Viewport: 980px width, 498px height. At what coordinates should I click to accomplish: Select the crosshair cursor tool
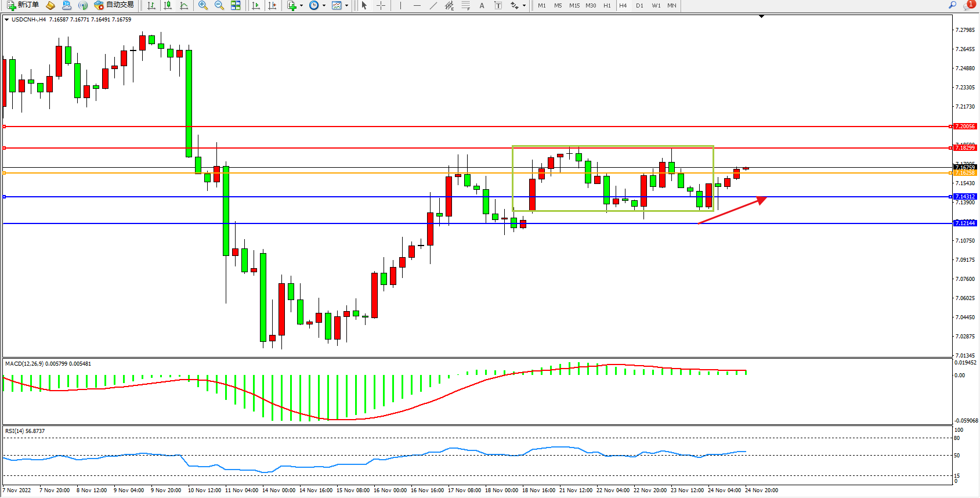click(381, 5)
